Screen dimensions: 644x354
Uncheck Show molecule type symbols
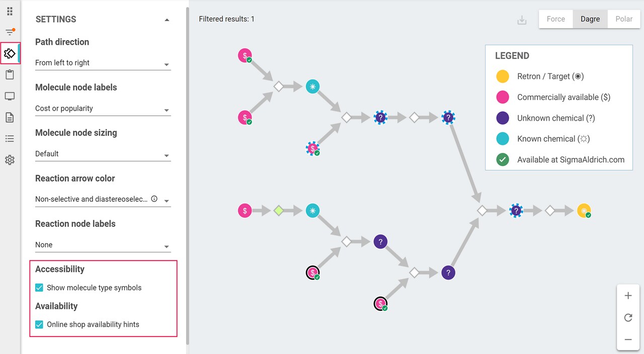pyautogui.click(x=39, y=288)
